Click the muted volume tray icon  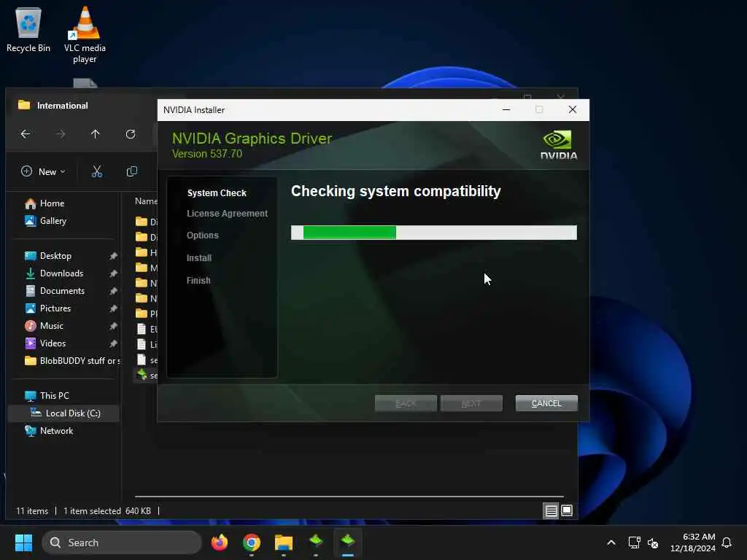pos(653,542)
